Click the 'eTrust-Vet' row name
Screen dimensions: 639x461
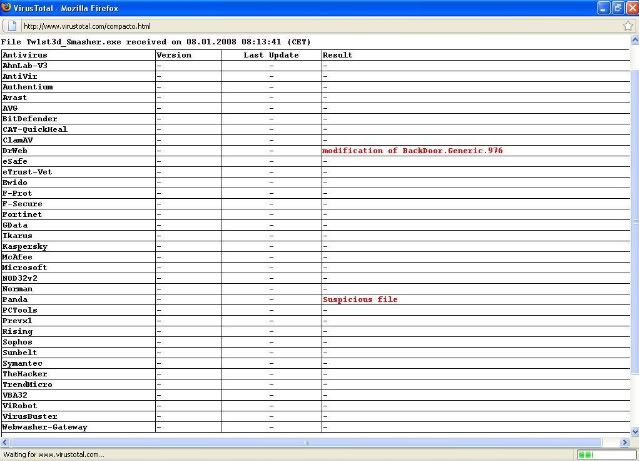pos(27,172)
